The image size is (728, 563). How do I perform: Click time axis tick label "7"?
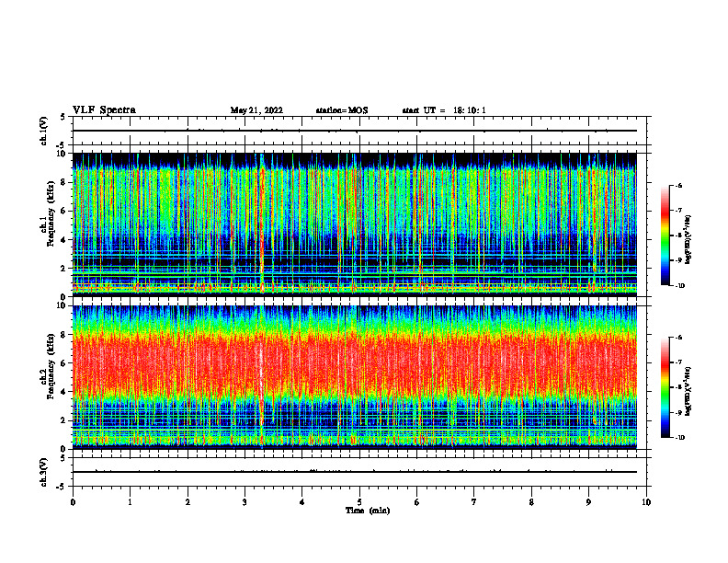[x=474, y=502]
